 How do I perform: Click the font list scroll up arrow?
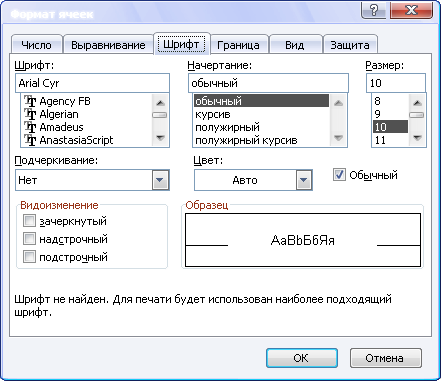click(x=160, y=103)
